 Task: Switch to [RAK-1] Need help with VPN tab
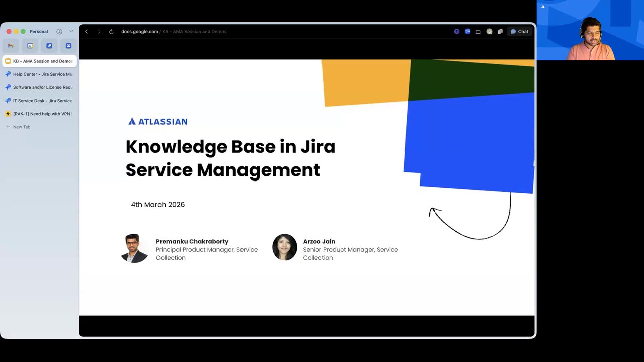[x=40, y=114]
